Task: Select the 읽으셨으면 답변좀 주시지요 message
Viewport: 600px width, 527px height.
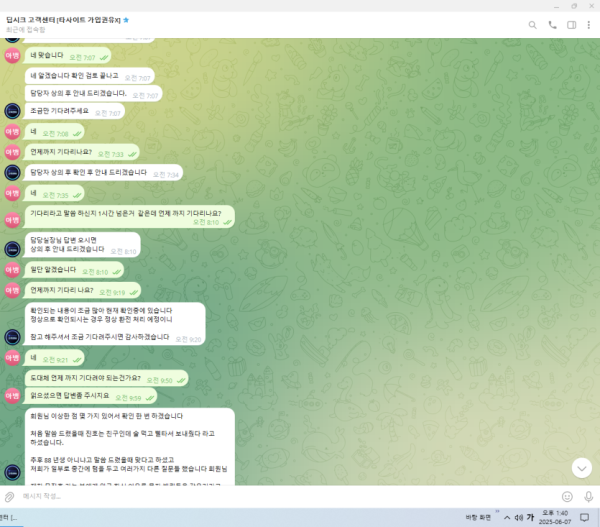Action: click(x=91, y=396)
